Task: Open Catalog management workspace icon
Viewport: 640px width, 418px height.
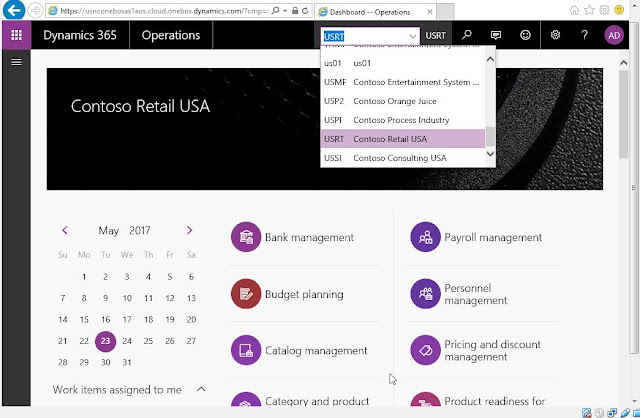Action: click(x=246, y=350)
